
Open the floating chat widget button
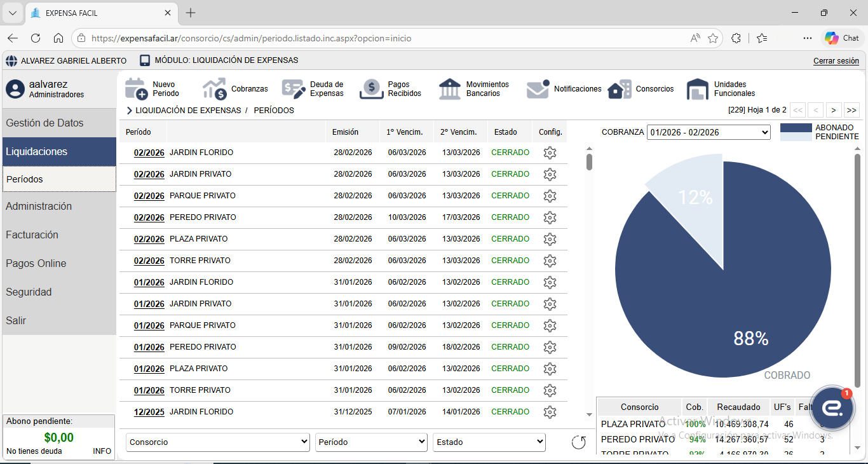click(832, 408)
